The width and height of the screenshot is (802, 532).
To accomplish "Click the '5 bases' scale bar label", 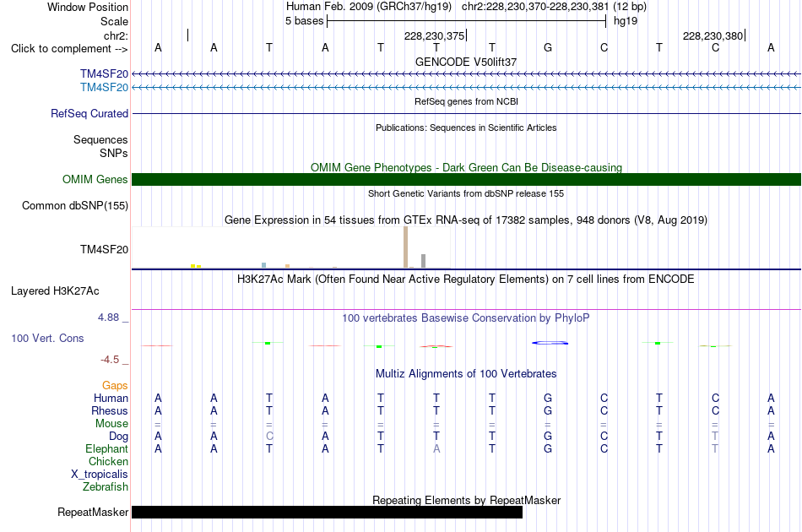I will (x=304, y=21).
